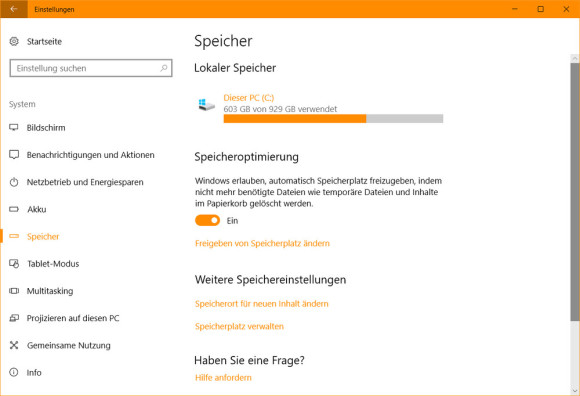This screenshot has width=580, height=396.
Task: Turn off the Speicheroptimierung switch
Action: coord(207,220)
